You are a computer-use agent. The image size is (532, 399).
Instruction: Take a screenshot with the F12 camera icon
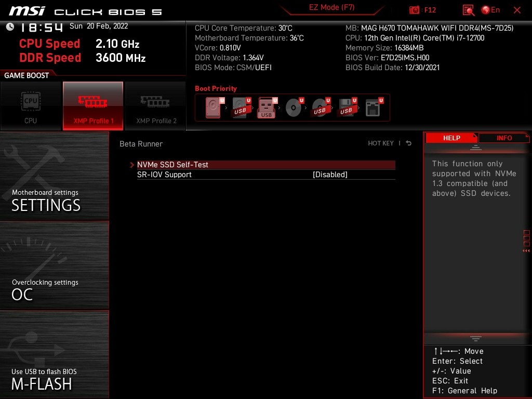[414, 10]
